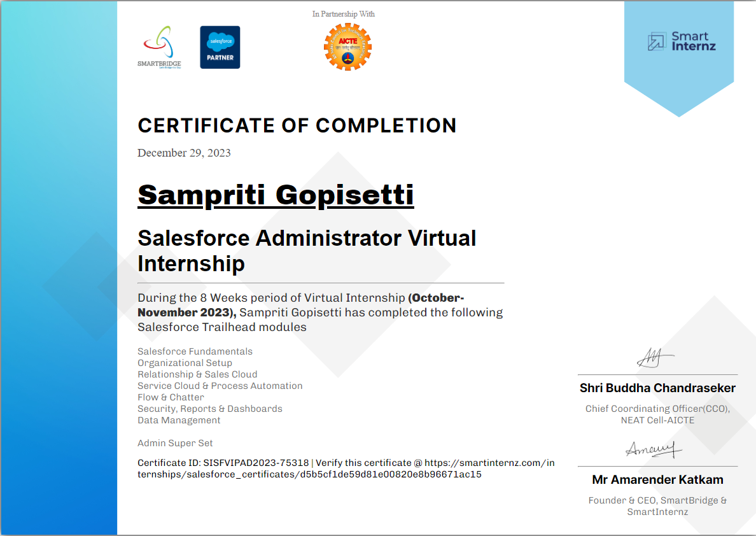
Task: Click the "Admin Super Set" line
Action: (x=175, y=443)
